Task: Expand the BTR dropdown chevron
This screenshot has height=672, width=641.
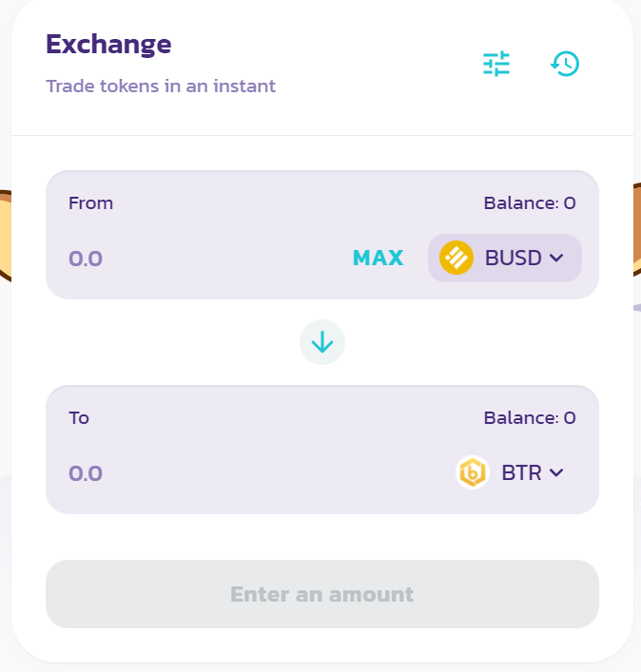Action: pyautogui.click(x=556, y=472)
